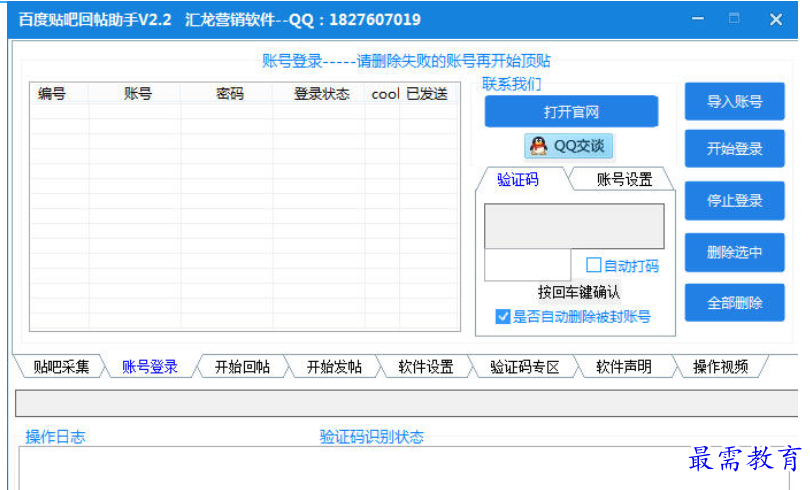Click the 验证码识别状态 label
The image size is (810, 490).
(372, 437)
